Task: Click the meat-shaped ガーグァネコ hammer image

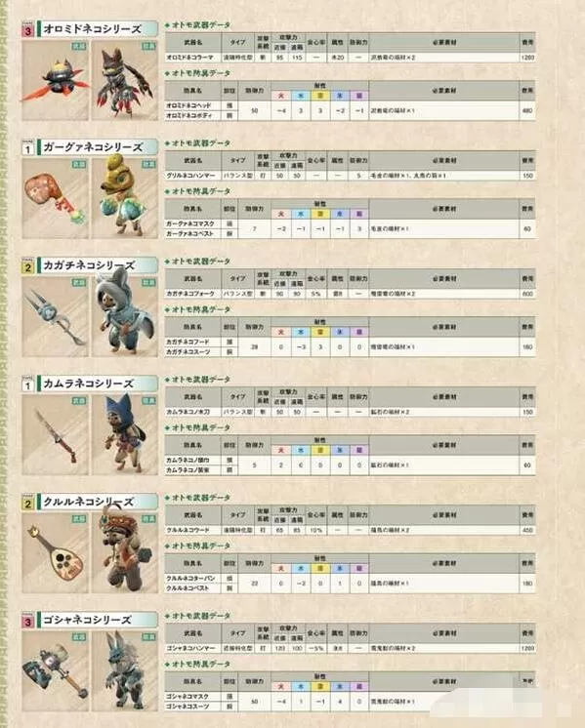Action: [55, 199]
